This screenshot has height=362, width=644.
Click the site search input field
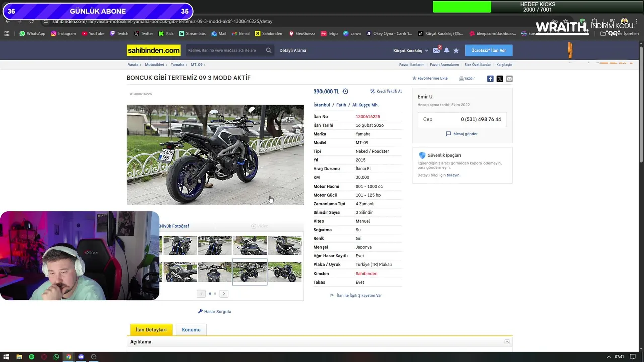(x=225, y=50)
